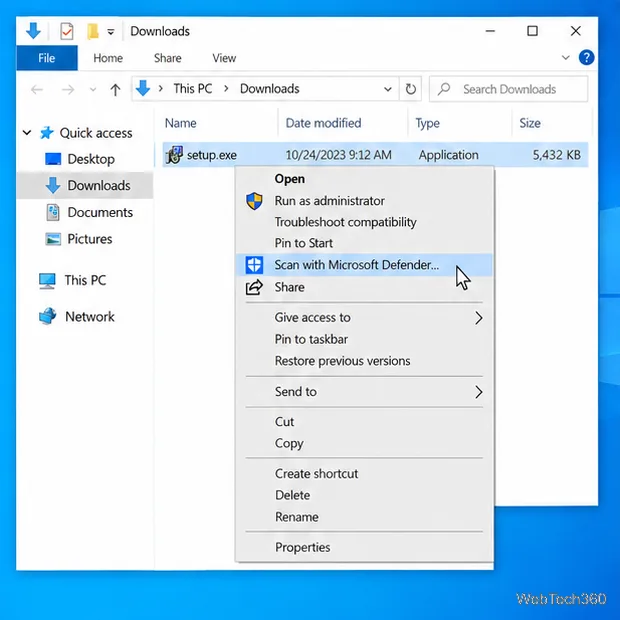
Task: Open Help with the blue question mark icon
Action: coord(586,58)
